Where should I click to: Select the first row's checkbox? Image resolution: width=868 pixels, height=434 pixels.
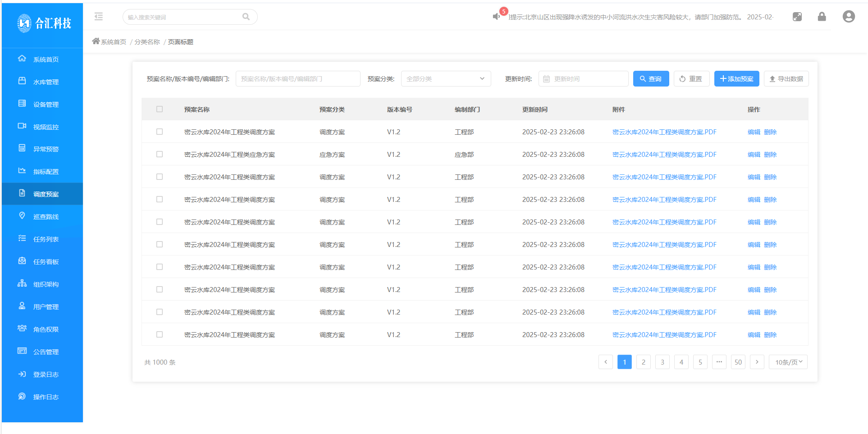click(160, 132)
